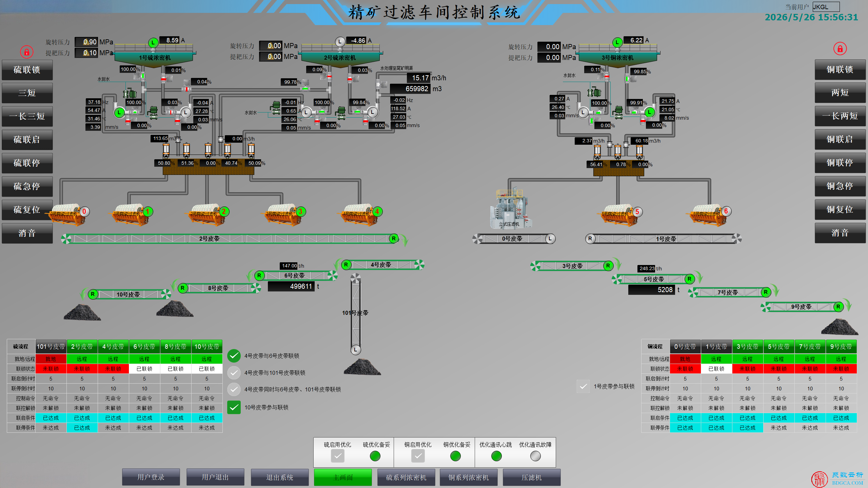The height and width of the screenshot is (488, 868).
Task: Click the 硫优化备妥 status light
Action: tap(375, 456)
